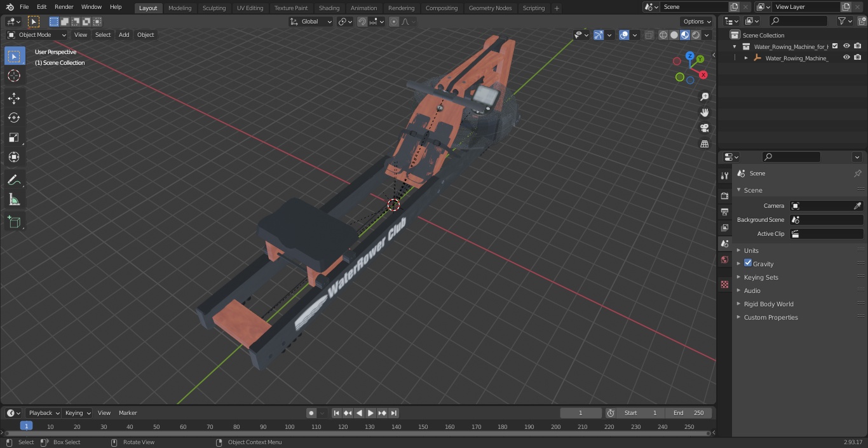The image size is (868, 448).
Task: Open the overlays options dropdown arrow
Action: point(635,35)
